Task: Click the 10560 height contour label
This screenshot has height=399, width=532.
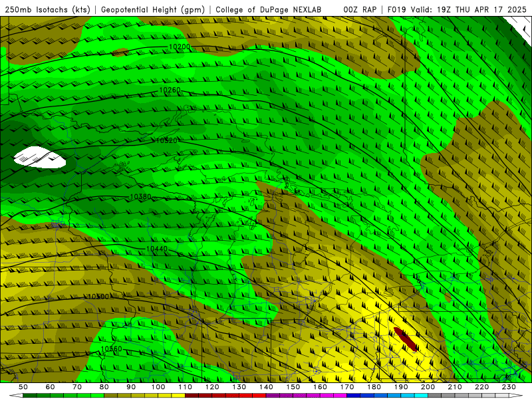Action: (111, 348)
